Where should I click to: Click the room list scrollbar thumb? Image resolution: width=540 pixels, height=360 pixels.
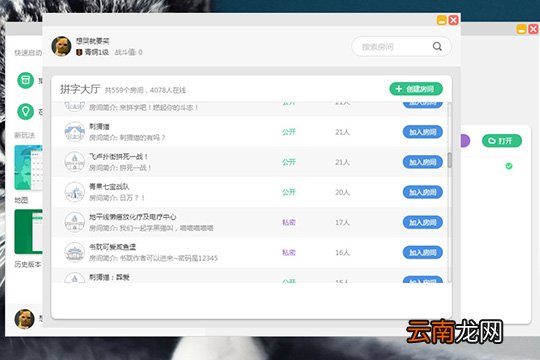[x=449, y=160]
